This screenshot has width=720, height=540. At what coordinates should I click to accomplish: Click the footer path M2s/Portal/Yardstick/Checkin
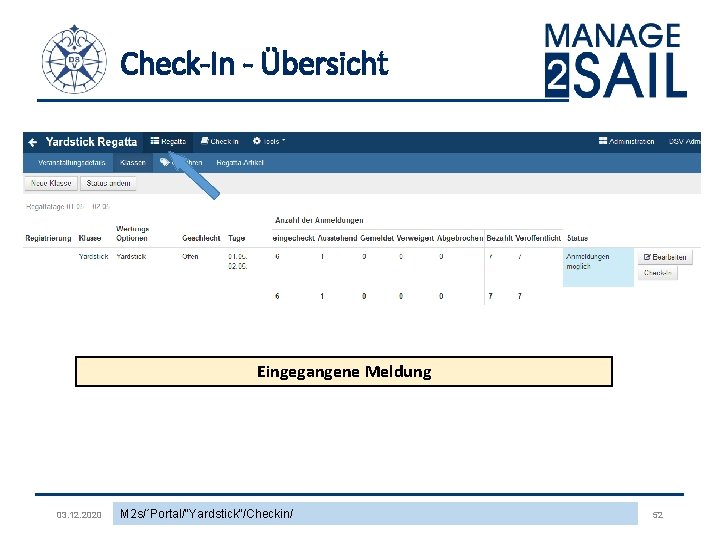[x=206, y=513]
